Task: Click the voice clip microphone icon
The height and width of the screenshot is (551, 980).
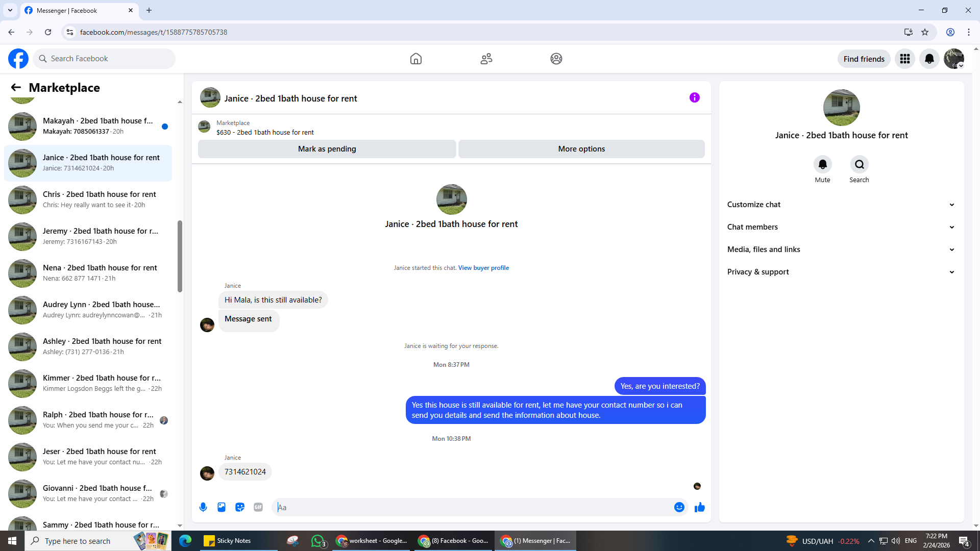Action: click(x=203, y=507)
